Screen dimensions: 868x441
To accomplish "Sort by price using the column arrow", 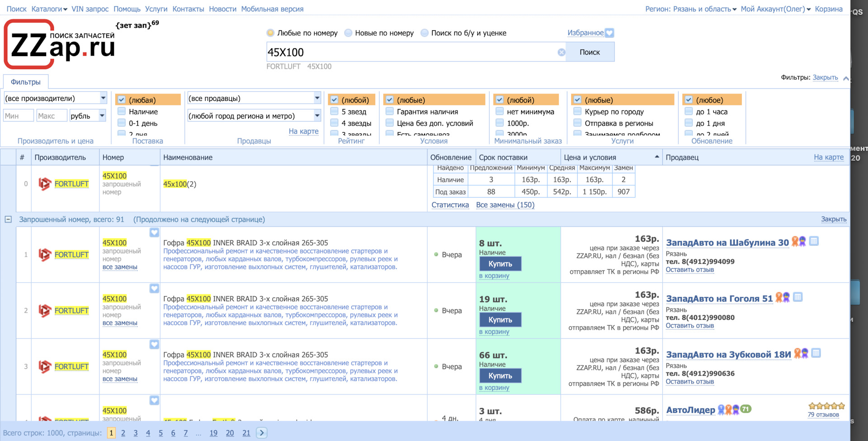I will [x=656, y=157].
